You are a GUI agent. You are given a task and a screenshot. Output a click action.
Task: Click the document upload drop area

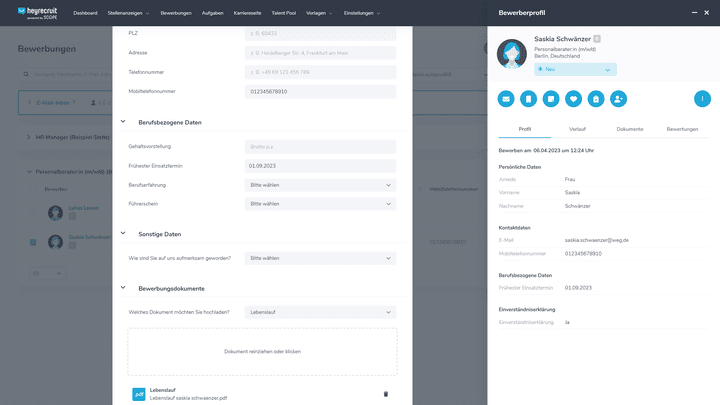click(262, 352)
